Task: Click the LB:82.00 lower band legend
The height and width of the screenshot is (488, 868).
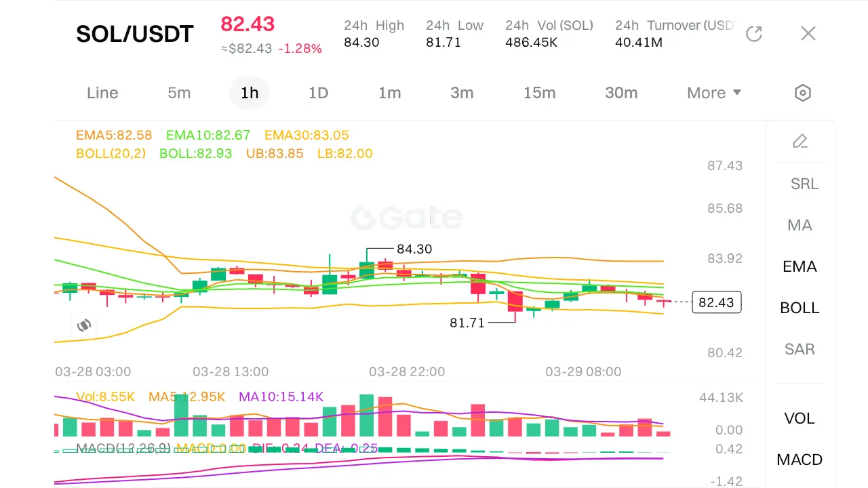Action: (345, 153)
